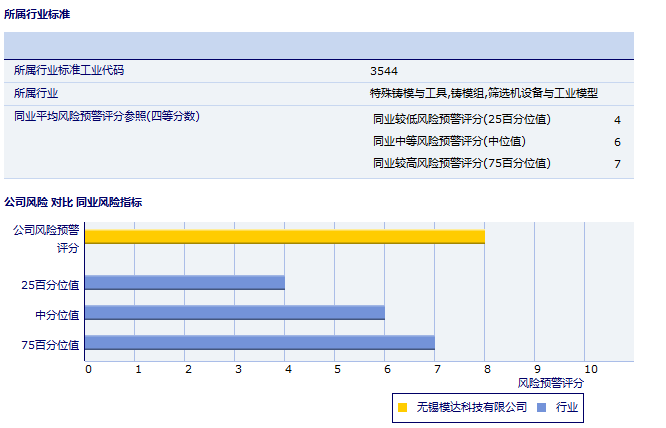The width and height of the screenshot is (666, 428).
Task: Click the x-axis tick label 5
Action: [337, 369]
